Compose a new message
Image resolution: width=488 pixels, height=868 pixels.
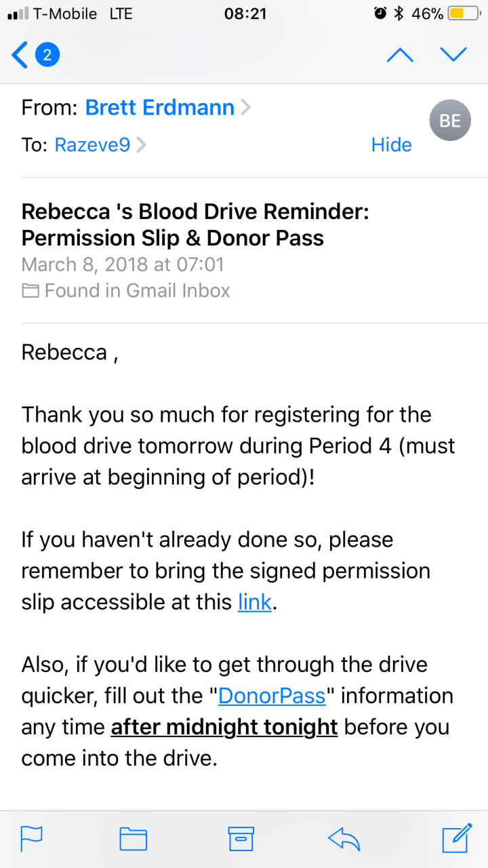pos(456,839)
